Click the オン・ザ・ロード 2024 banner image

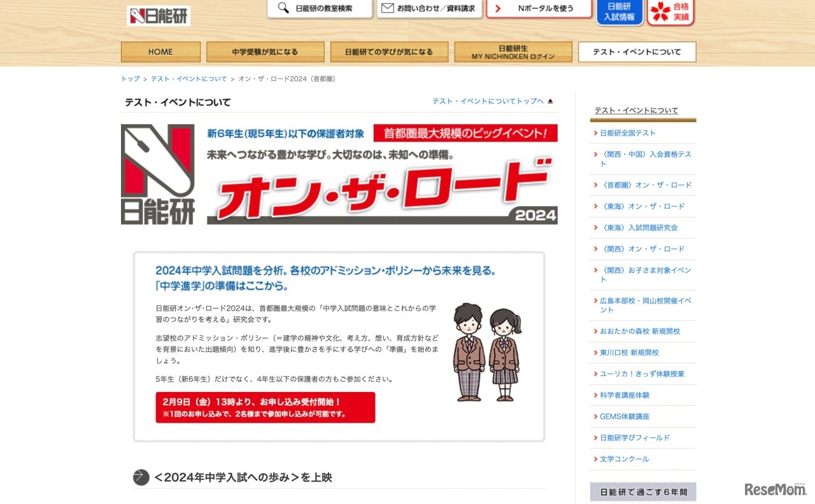click(x=339, y=174)
